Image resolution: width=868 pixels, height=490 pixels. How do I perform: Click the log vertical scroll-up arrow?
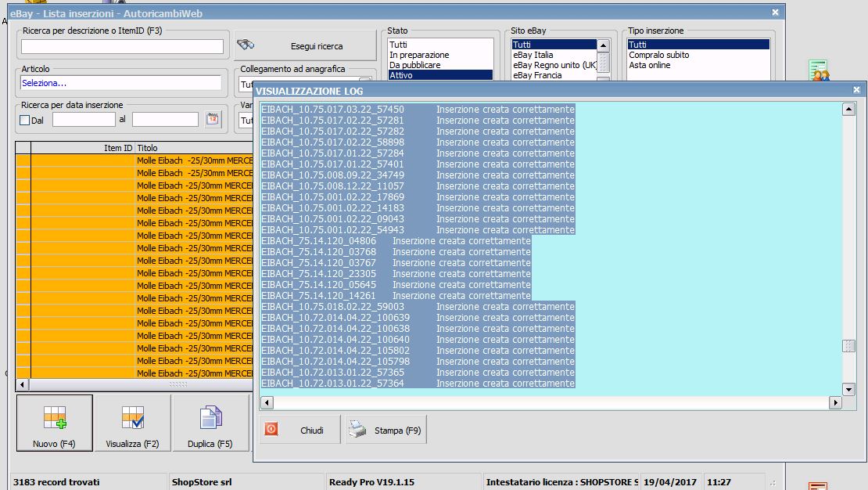(848, 110)
